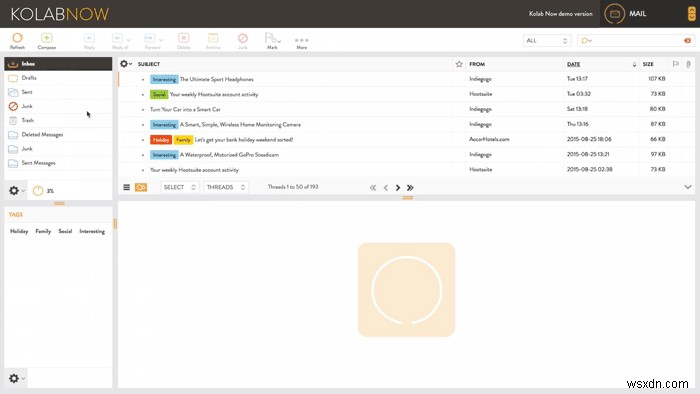700x394 pixels.
Task: Open 'Wireless Home Monitoring Camera' message
Action: click(240, 125)
